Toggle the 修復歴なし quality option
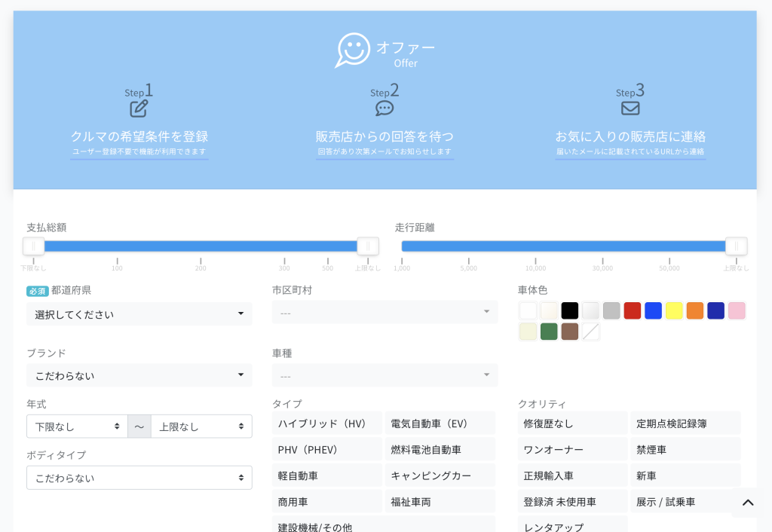Screen dimensions: 772x532 point(572,423)
